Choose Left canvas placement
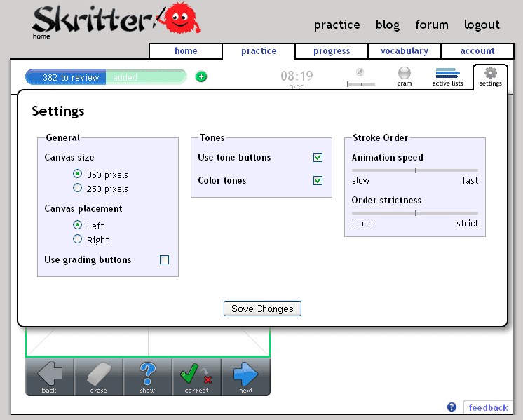The image size is (523, 420). pyautogui.click(x=77, y=225)
